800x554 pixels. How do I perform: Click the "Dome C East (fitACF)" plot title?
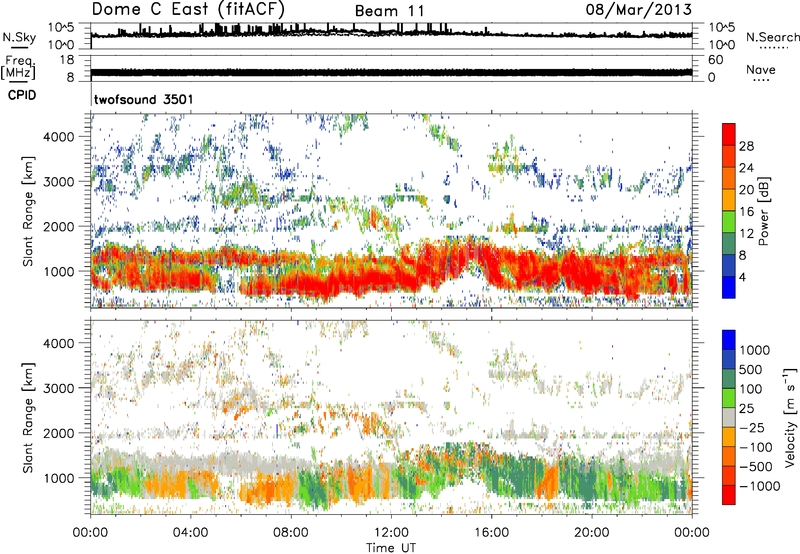(188, 9)
